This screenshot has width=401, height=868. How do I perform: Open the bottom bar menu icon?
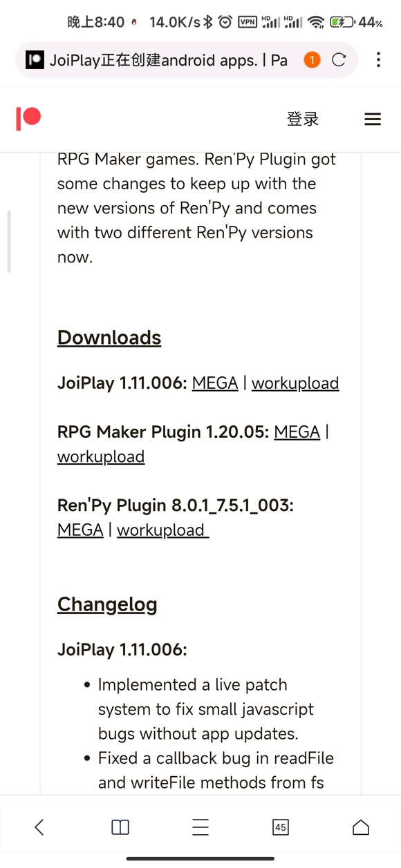(x=200, y=827)
